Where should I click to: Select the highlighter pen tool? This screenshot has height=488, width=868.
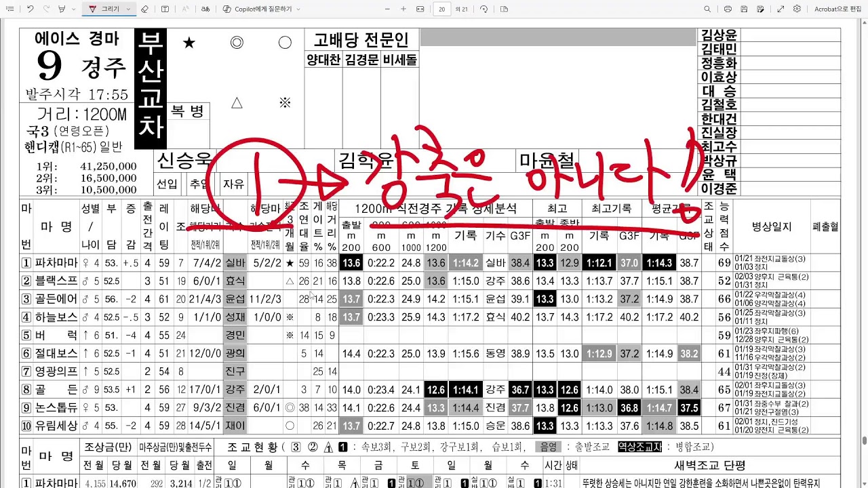(62, 9)
